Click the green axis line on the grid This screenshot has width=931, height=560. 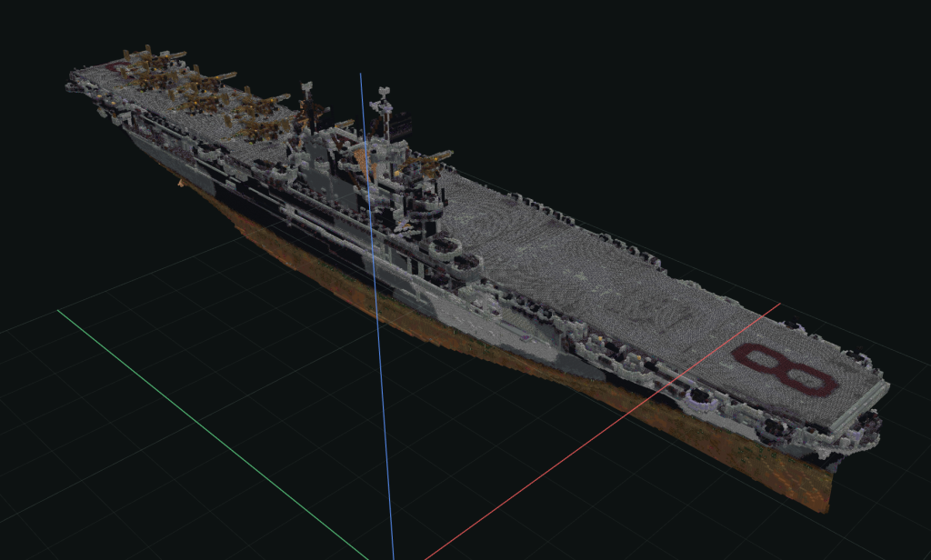[213, 435]
